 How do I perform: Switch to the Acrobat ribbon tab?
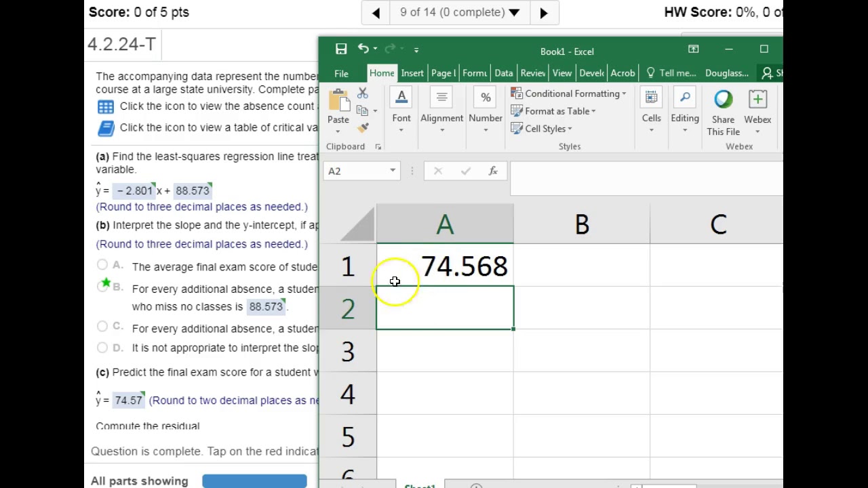(x=623, y=73)
